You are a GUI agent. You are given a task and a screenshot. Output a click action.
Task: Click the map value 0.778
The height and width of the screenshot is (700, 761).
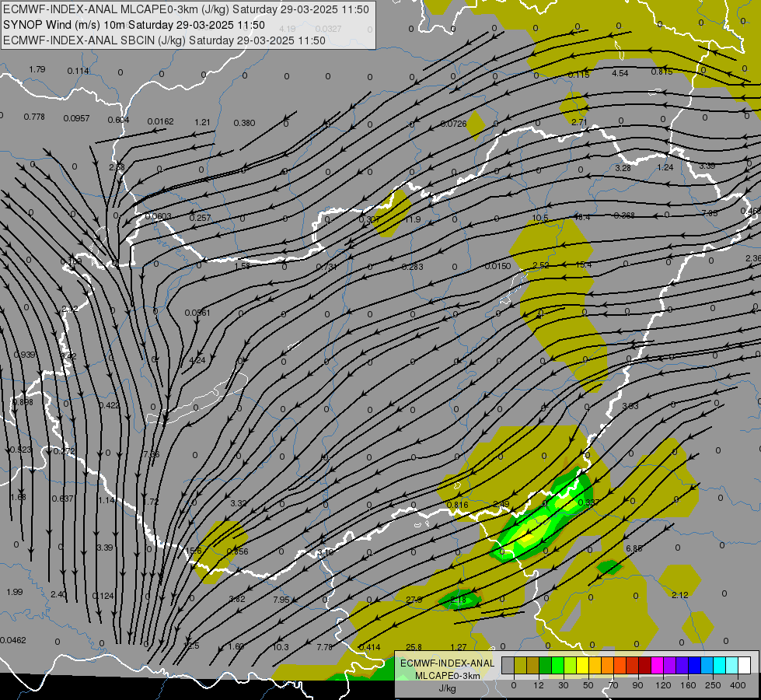click(34, 117)
